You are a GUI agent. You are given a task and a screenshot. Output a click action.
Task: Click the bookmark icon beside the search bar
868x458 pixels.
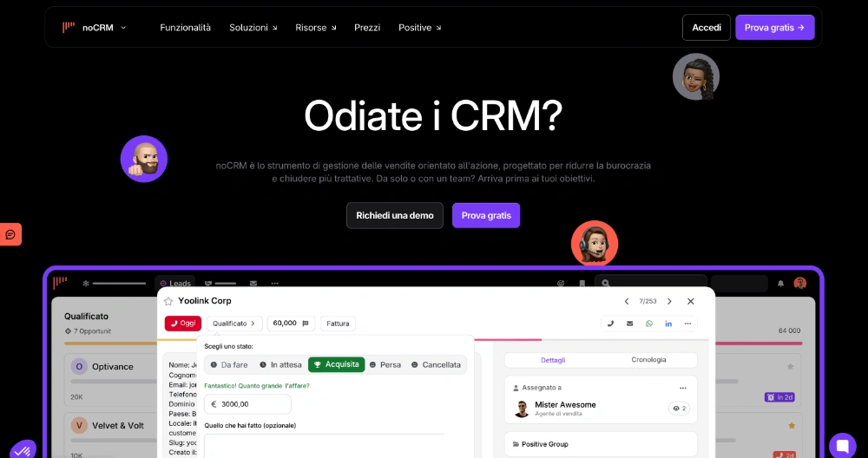point(582,283)
